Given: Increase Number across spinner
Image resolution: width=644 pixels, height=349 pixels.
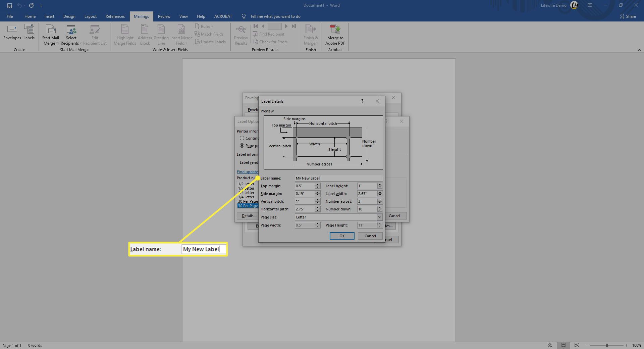Looking at the screenshot, I should pyautogui.click(x=380, y=200).
